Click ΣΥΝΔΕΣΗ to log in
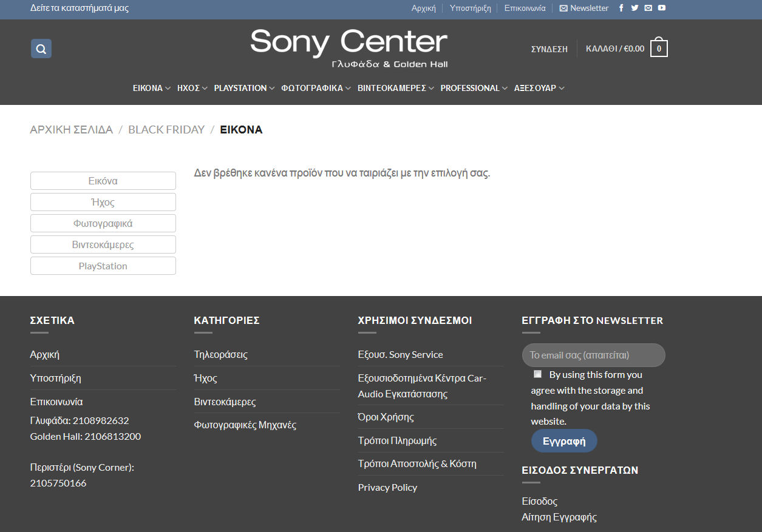The height and width of the screenshot is (532, 762). 549,49
